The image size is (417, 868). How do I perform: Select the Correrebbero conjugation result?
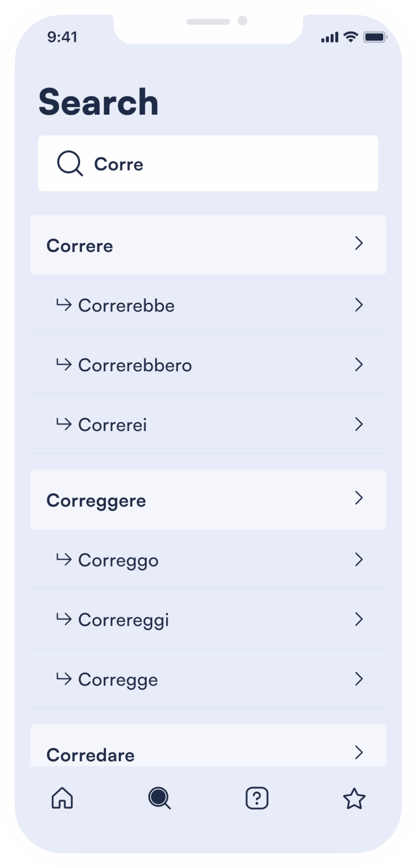[135, 365]
